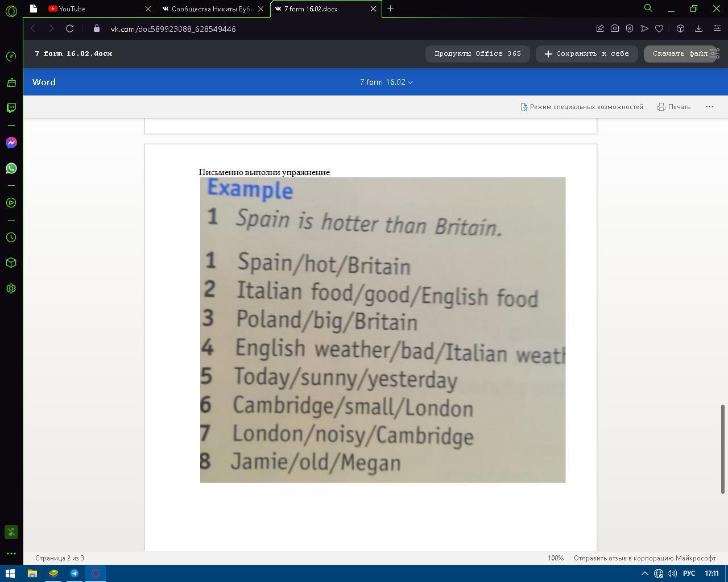This screenshot has width=728, height=582.
Task: Click the network globe icon in the tray
Action: pyautogui.click(x=659, y=573)
